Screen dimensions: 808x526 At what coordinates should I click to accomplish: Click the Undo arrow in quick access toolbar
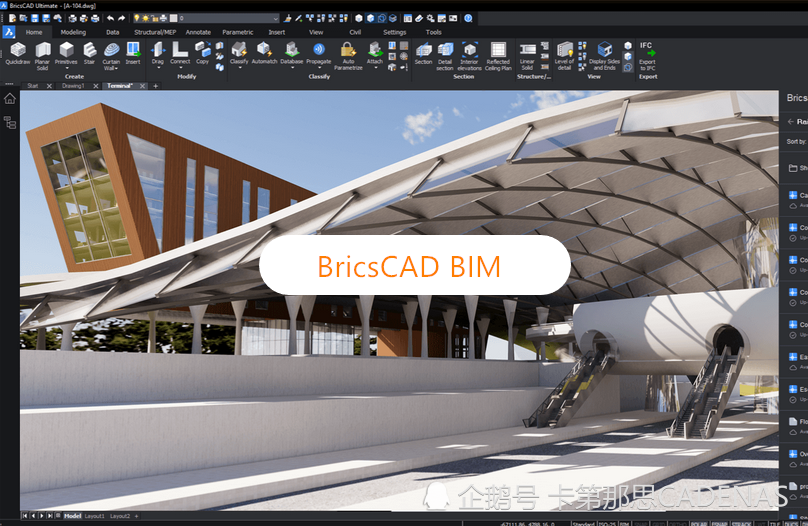coord(110,18)
